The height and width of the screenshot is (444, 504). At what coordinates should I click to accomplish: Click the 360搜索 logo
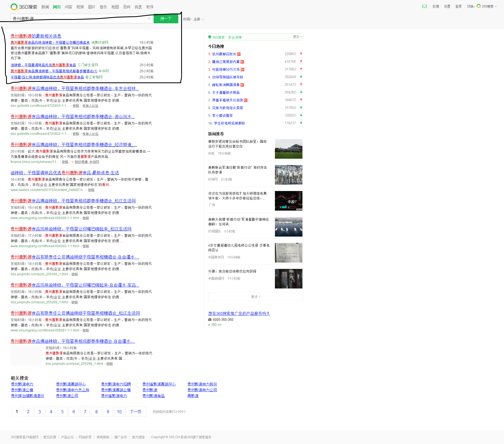pos(24,7)
